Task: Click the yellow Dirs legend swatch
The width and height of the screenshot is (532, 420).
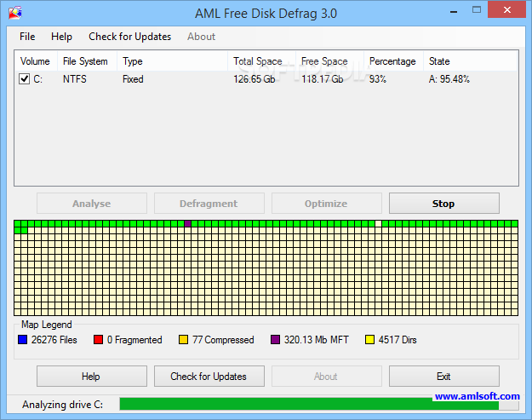Action: pyautogui.click(x=369, y=340)
